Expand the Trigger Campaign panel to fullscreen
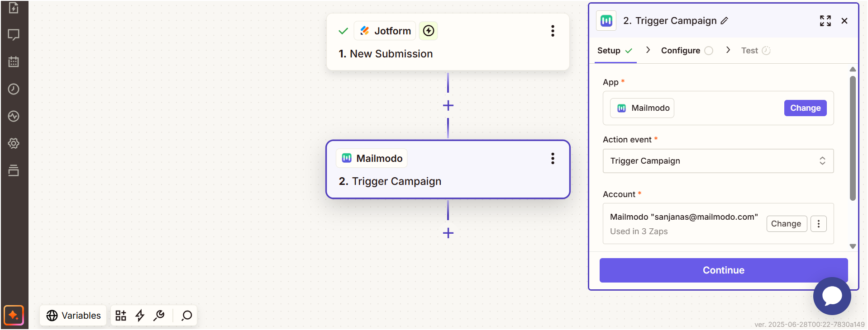This screenshot has height=330, width=868. pyautogui.click(x=825, y=21)
